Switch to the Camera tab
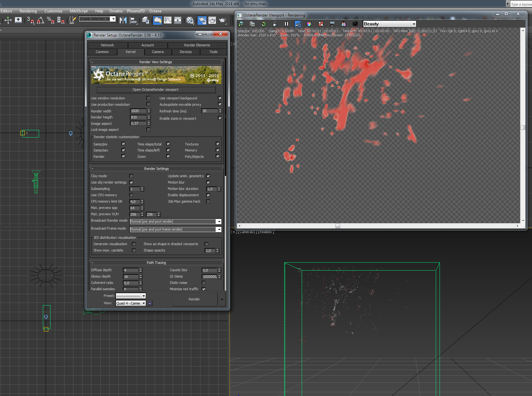 pos(158,52)
